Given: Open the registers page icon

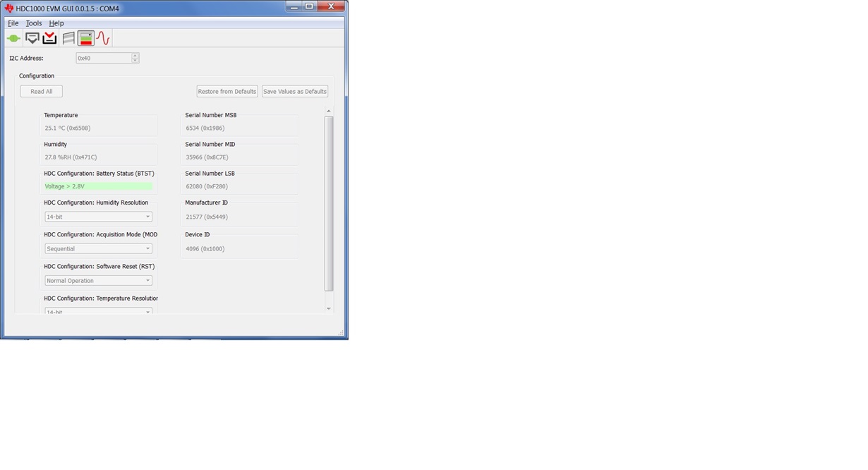Looking at the screenshot, I should (x=68, y=38).
